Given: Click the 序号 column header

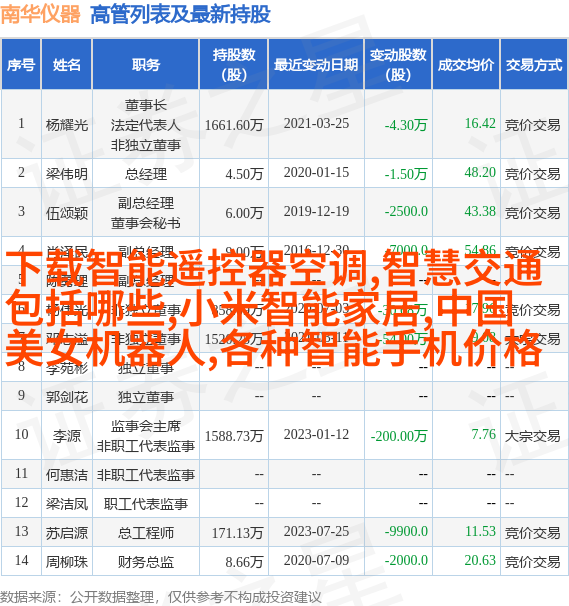Looking at the screenshot, I should click(21, 65).
